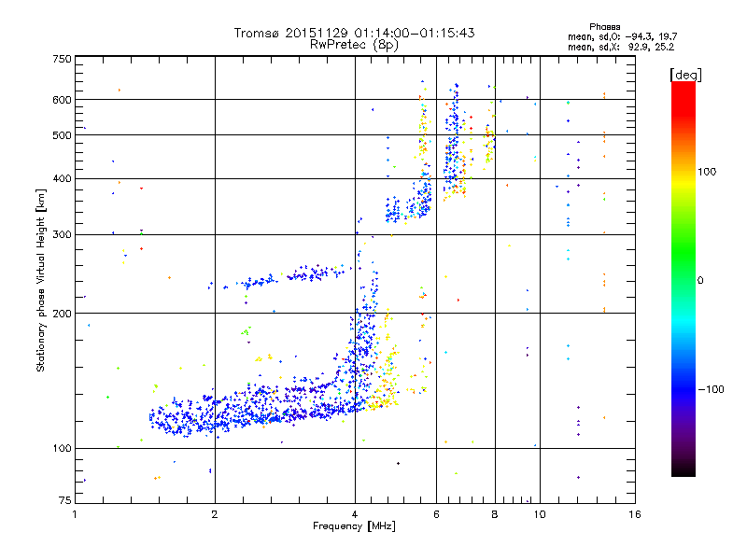Click the x-axis tick label '8'

point(495,514)
